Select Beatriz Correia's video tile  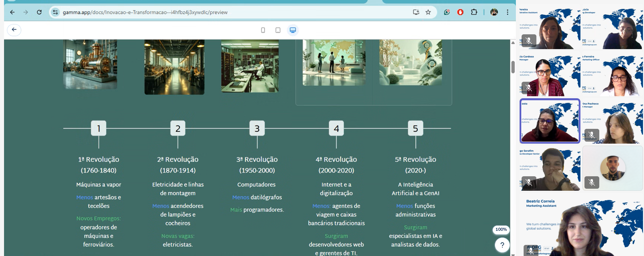(x=581, y=225)
